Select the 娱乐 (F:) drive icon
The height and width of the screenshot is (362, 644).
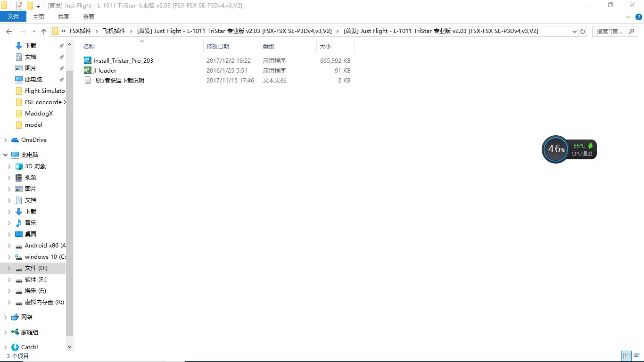pos(19,291)
